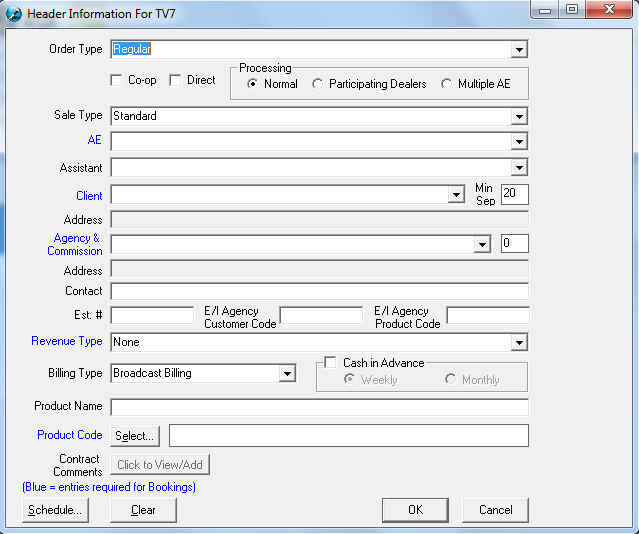Expand the Sale Type dropdown list
639x534 pixels.
coord(519,116)
